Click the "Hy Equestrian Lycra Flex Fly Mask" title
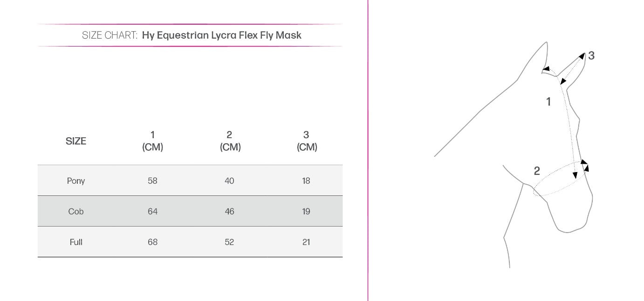Viewport: 644px width, 301px height. (x=222, y=35)
